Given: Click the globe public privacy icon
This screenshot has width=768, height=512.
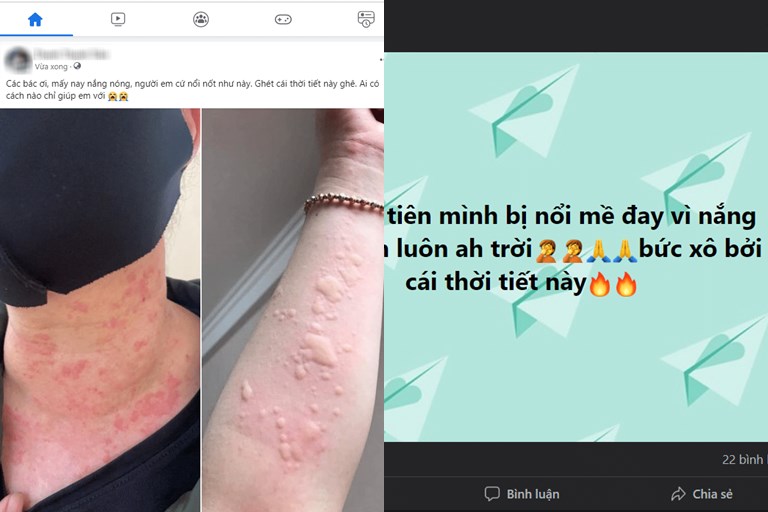Looking at the screenshot, I should (x=77, y=66).
